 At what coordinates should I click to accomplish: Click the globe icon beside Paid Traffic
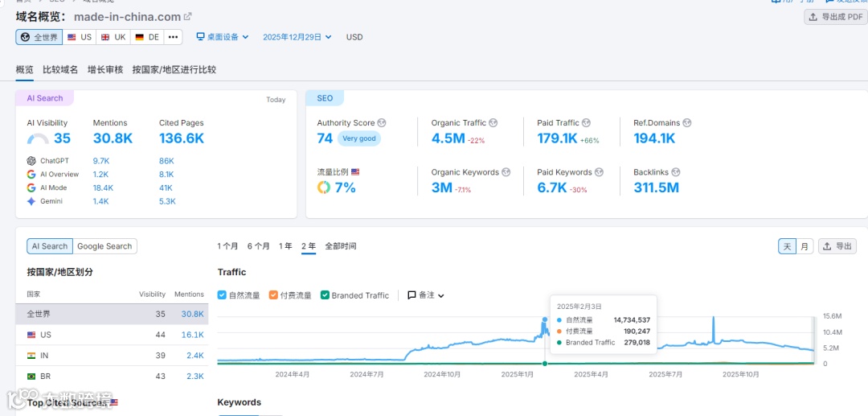[586, 123]
